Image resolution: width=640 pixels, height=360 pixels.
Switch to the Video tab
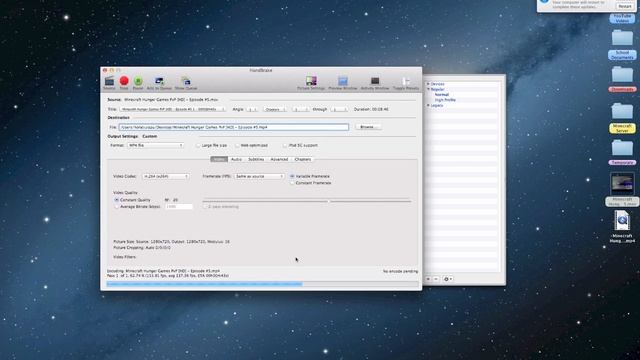tap(219, 159)
